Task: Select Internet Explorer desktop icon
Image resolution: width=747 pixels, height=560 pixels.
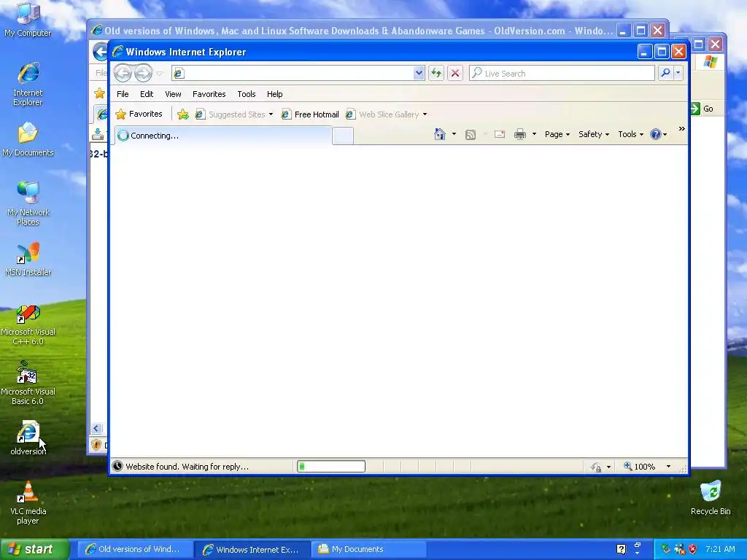Action: pyautogui.click(x=28, y=84)
